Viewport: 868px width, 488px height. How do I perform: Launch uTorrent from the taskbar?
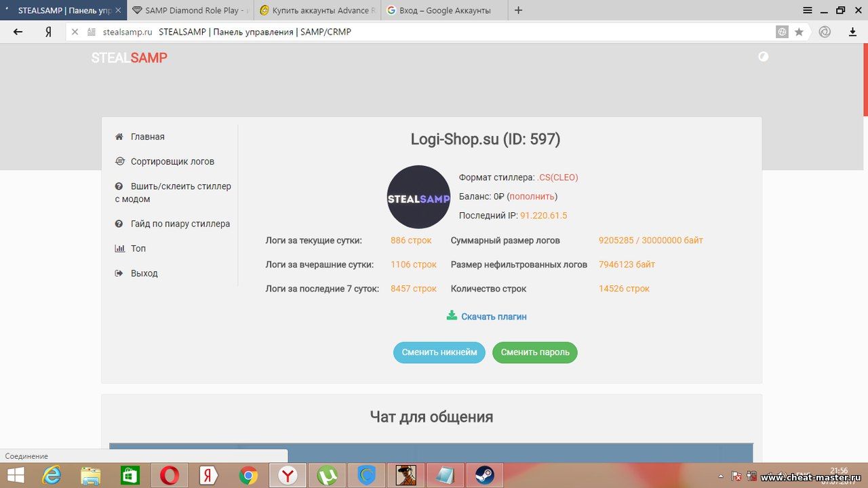pos(328,476)
